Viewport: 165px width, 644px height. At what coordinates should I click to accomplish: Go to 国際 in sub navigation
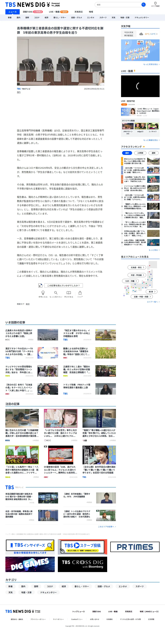click(27, 17)
